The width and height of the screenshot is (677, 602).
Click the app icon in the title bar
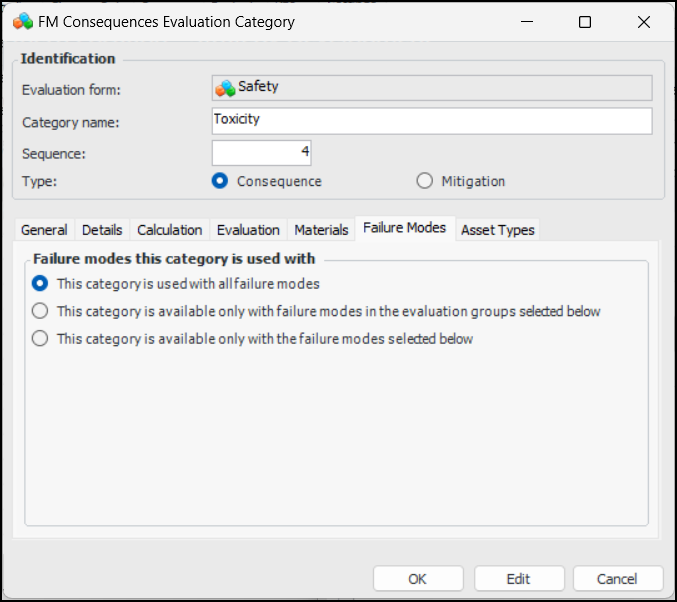pos(22,21)
